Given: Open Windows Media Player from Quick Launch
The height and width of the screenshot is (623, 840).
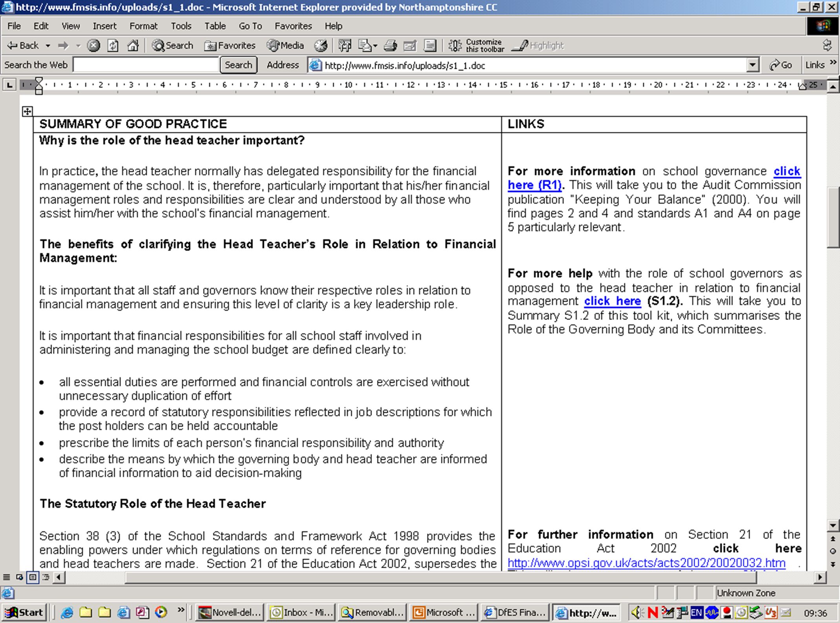Looking at the screenshot, I should pos(161,612).
